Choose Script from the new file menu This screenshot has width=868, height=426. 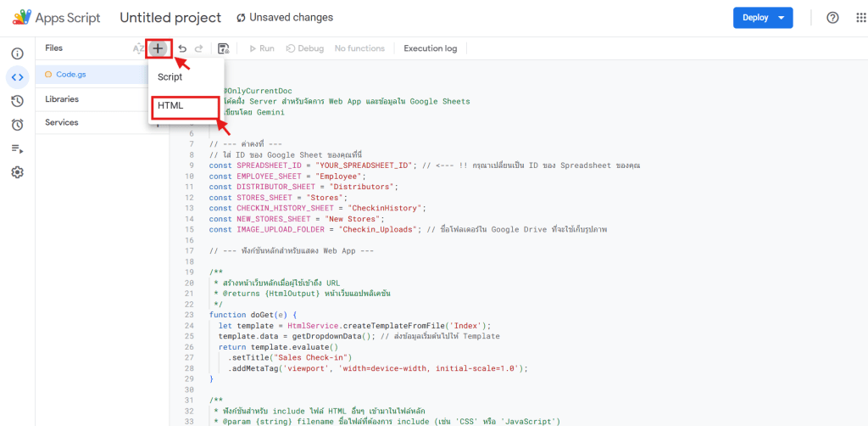[170, 76]
